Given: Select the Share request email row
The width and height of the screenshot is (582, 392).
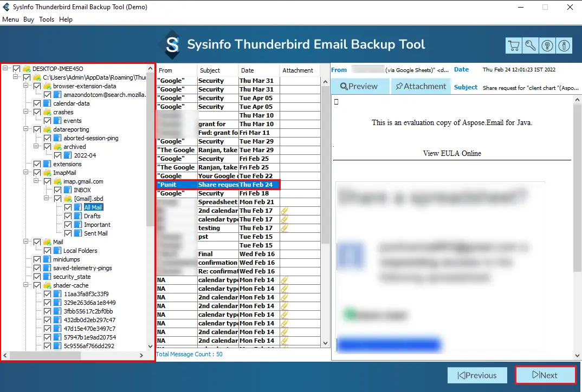Looking at the screenshot, I should [218, 185].
